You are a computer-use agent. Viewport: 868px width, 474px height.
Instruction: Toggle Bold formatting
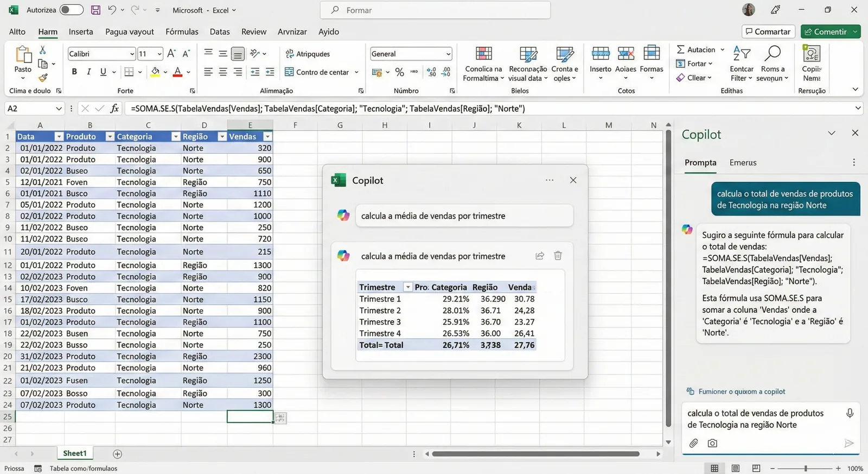coord(74,72)
